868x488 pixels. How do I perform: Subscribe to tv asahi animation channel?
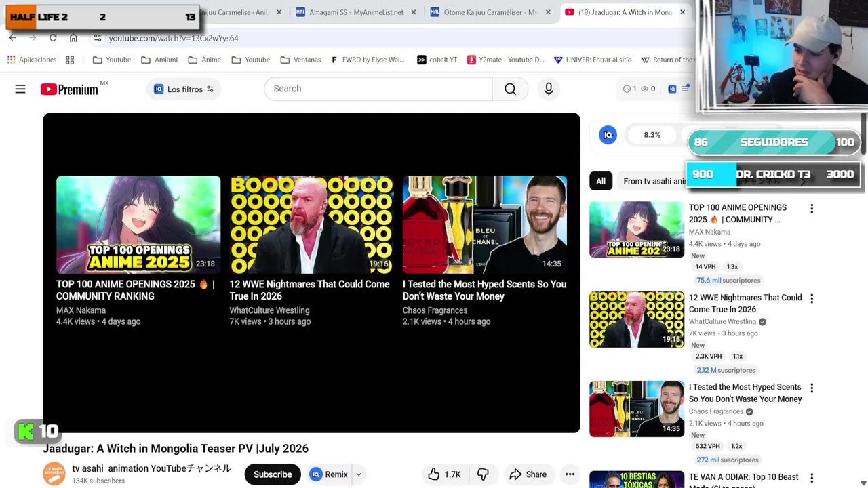click(x=273, y=474)
